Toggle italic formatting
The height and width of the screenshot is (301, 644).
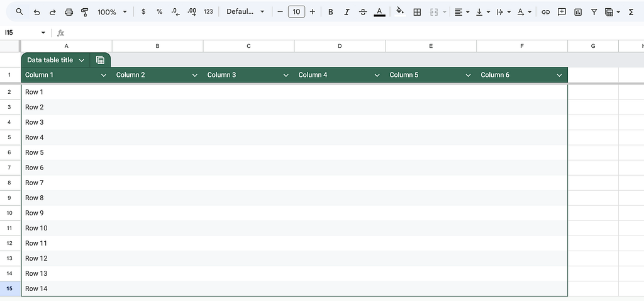pyautogui.click(x=347, y=12)
